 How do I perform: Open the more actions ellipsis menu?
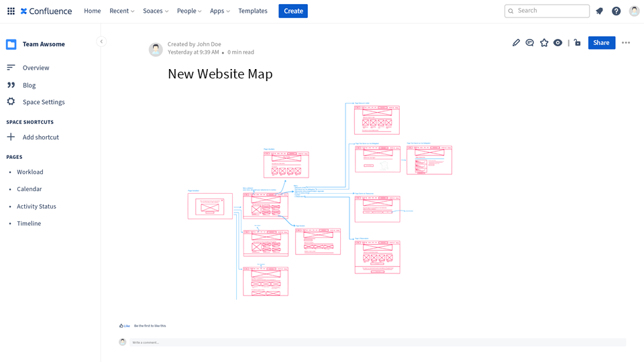click(626, 43)
